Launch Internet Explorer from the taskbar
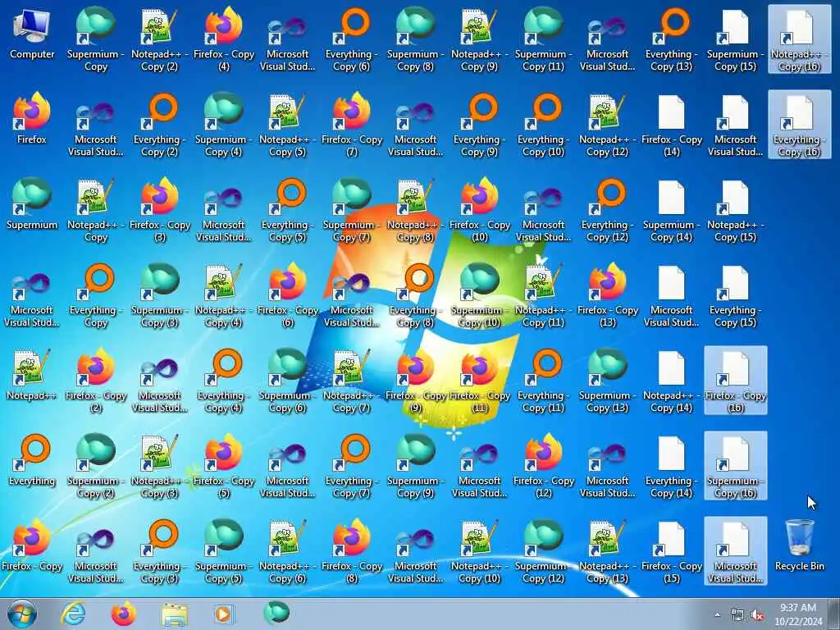This screenshot has height=630, width=840. 73,614
